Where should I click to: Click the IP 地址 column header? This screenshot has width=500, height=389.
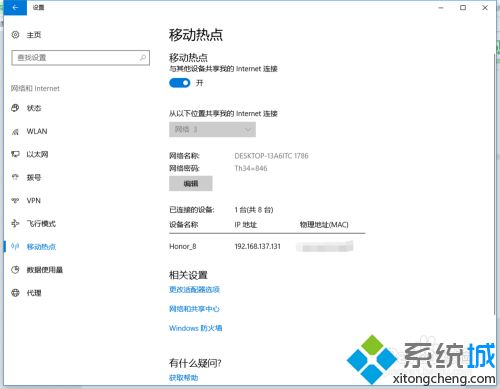point(246,224)
